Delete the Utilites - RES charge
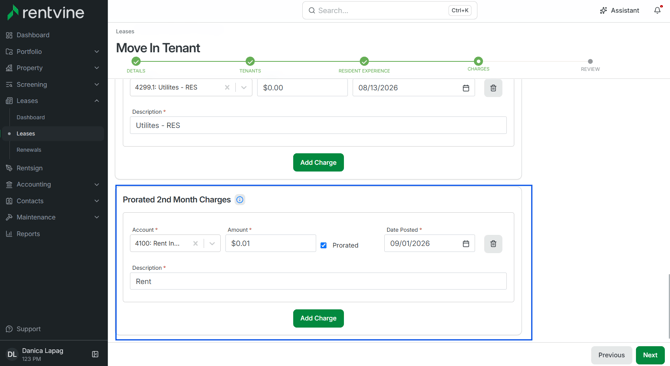670x366 pixels. (x=493, y=88)
